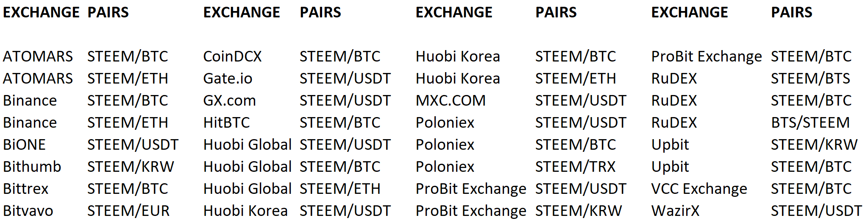Select the VCC Exchange entry
The height and width of the screenshot is (221, 868).
pyautogui.click(x=699, y=189)
